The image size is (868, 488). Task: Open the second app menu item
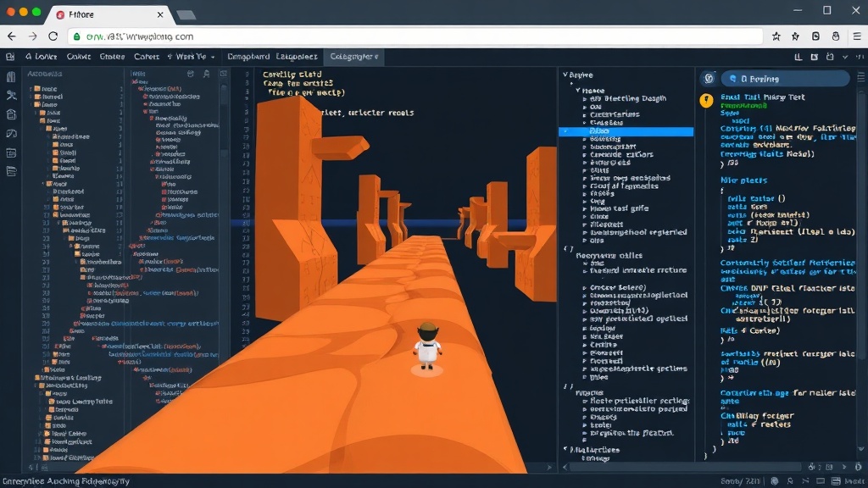[x=79, y=57]
